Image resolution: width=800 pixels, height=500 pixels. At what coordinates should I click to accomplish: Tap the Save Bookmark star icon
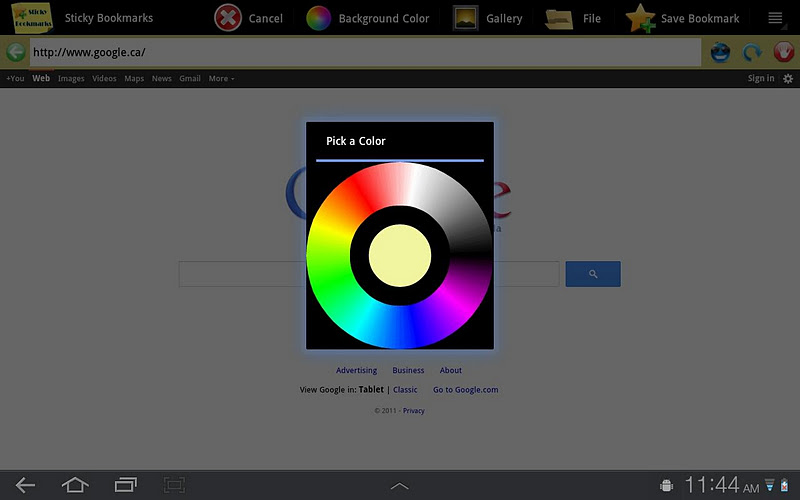(641, 18)
